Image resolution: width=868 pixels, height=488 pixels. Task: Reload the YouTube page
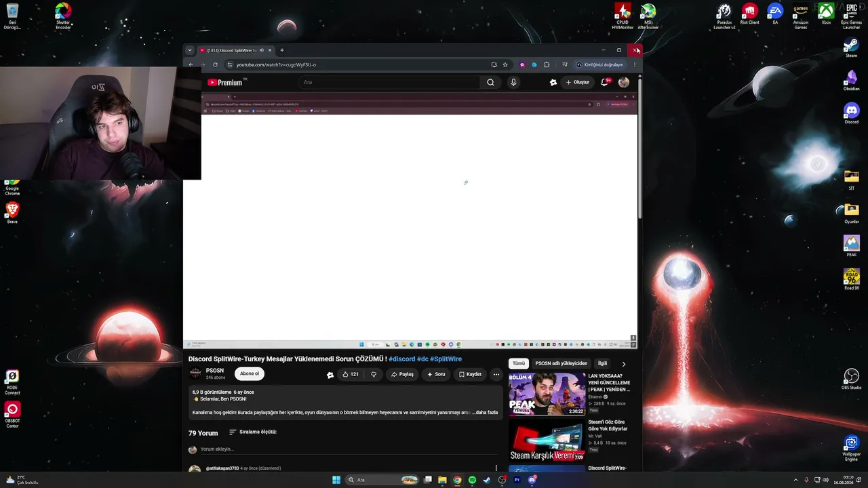(x=215, y=64)
